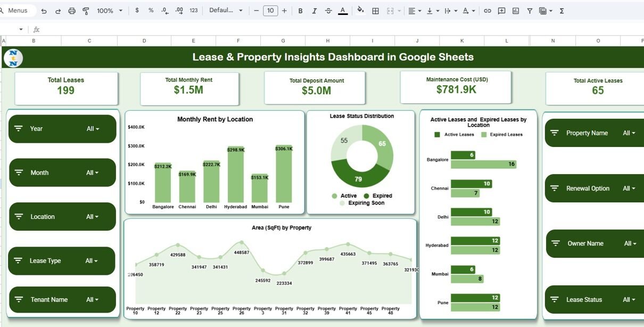Open the Default font dropdown menu

(x=226, y=11)
